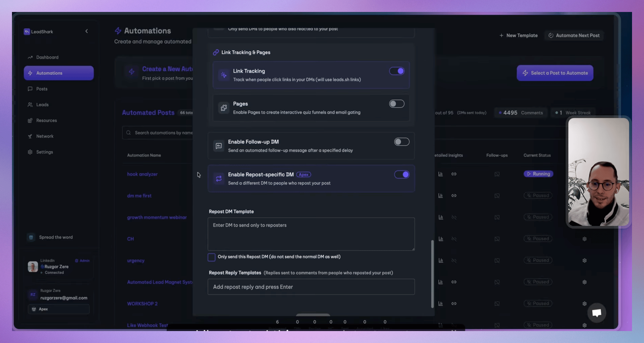This screenshot has height=343, width=644.
Task: Go to Leads in sidebar
Action: (x=42, y=104)
